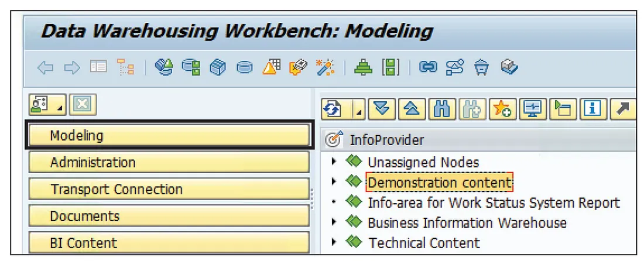
Task: Click the blue chain link icon
Action: 428,67
